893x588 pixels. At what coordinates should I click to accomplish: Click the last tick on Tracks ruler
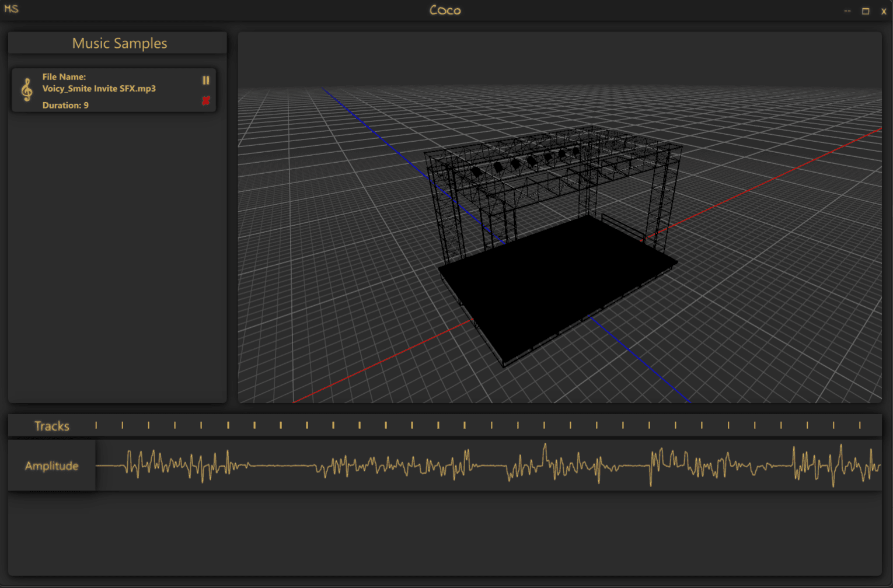860,425
